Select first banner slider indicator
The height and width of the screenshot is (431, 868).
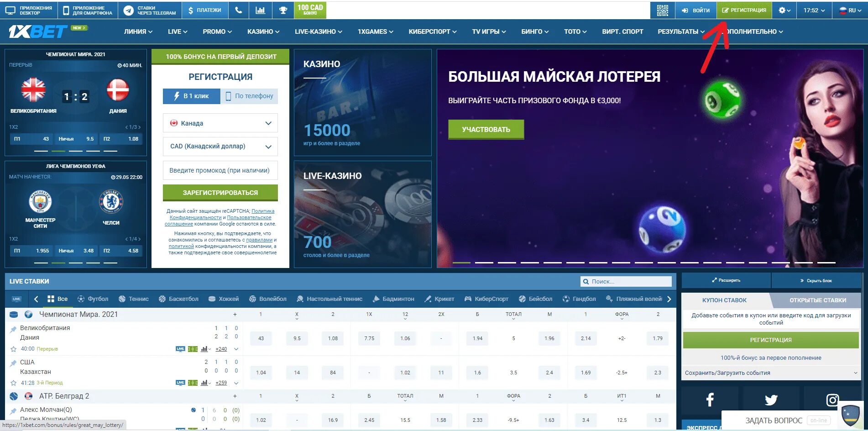[x=461, y=263]
